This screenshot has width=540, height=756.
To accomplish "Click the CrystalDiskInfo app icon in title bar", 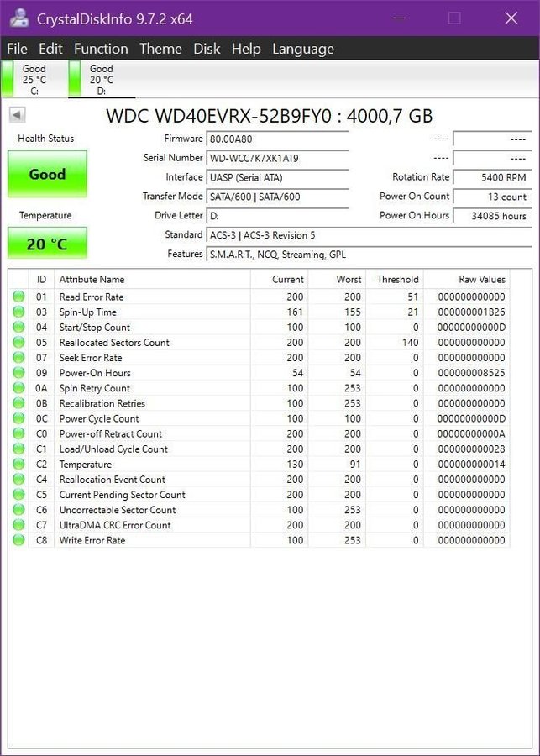I will pos(20,18).
